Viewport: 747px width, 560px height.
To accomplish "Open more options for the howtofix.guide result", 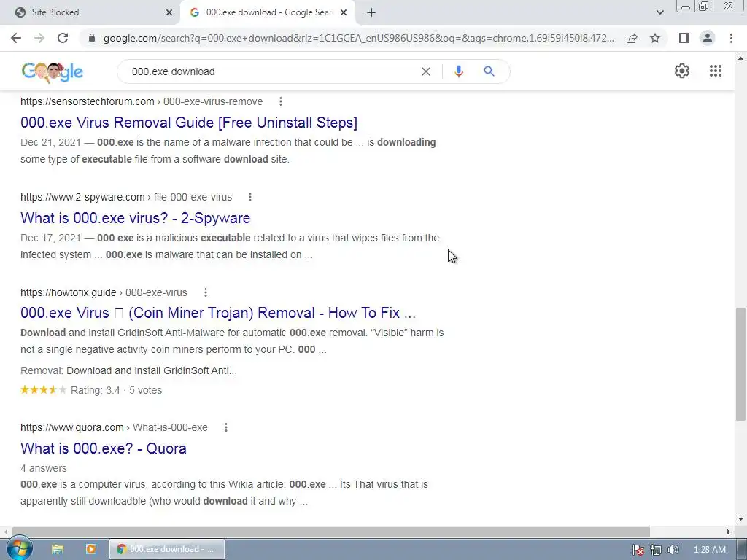I will coord(205,292).
